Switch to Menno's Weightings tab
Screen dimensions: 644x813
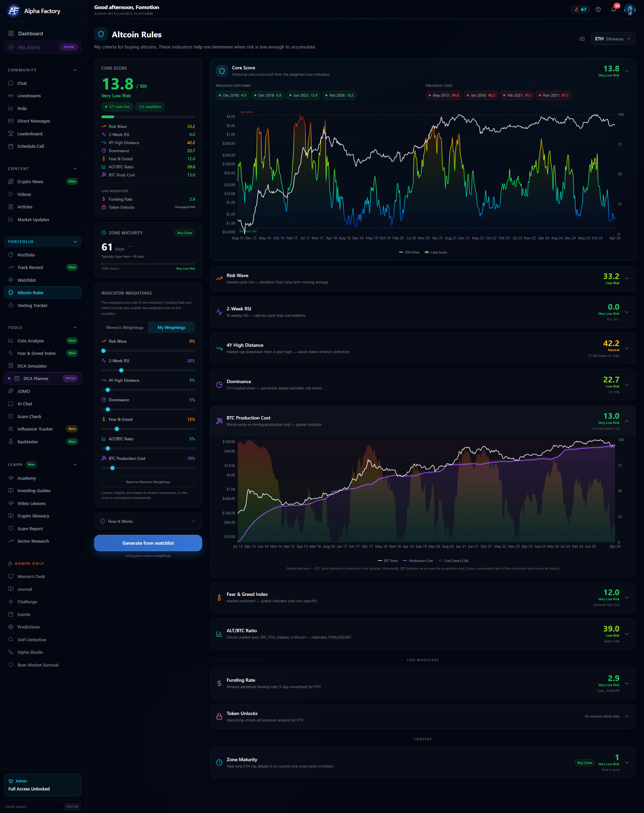coord(125,327)
